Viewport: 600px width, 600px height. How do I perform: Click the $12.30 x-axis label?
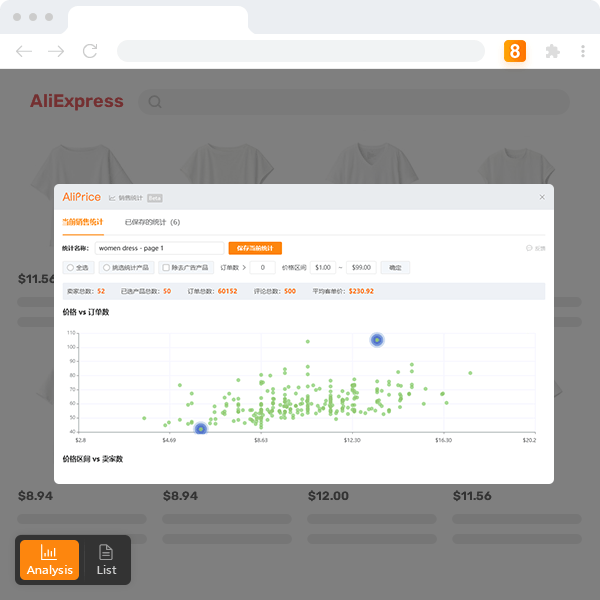352,440
